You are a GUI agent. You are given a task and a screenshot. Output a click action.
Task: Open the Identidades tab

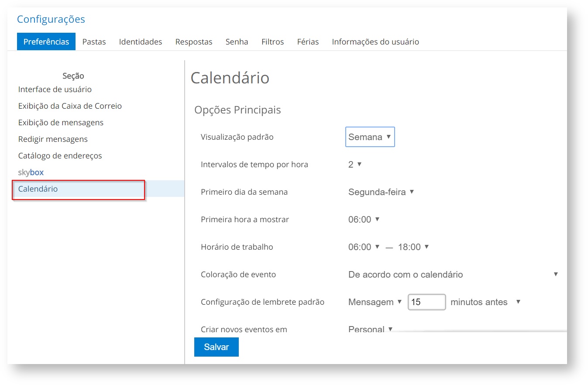(140, 42)
